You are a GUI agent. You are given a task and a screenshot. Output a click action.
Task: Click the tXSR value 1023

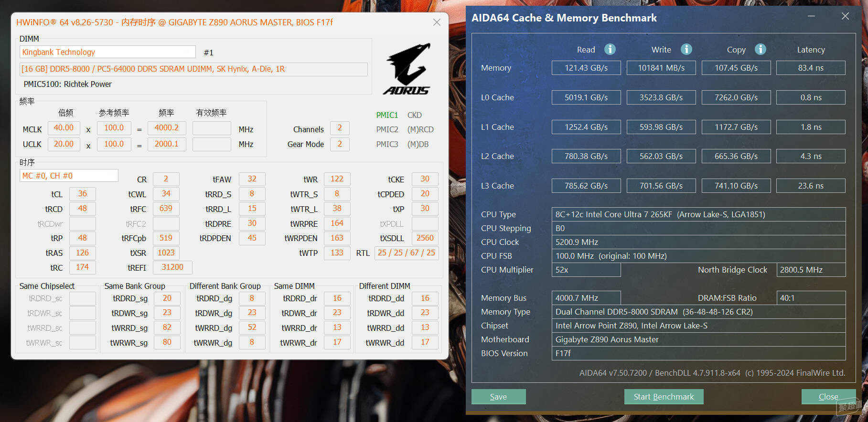click(x=166, y=253)
